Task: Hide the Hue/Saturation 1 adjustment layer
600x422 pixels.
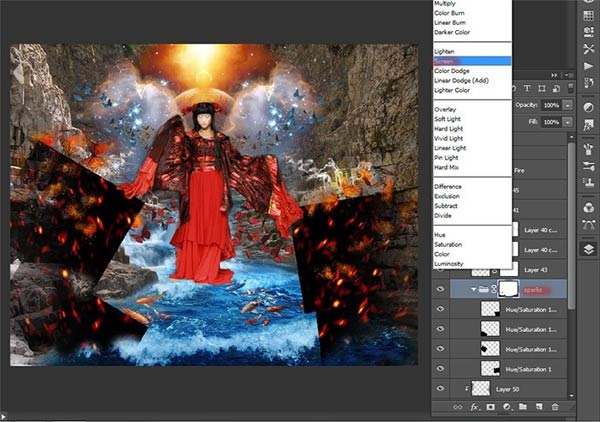Action: [x=440, y=368]
